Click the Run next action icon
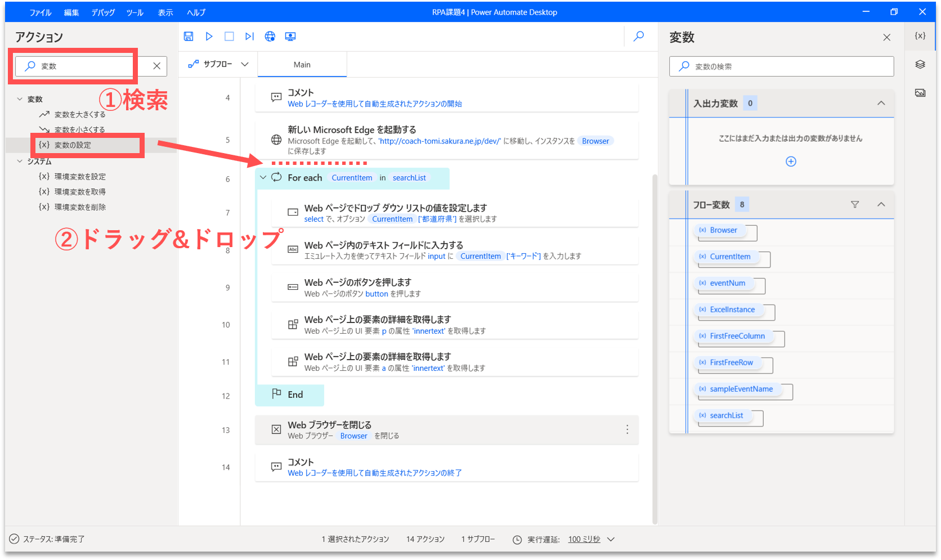 click(249, 37)
